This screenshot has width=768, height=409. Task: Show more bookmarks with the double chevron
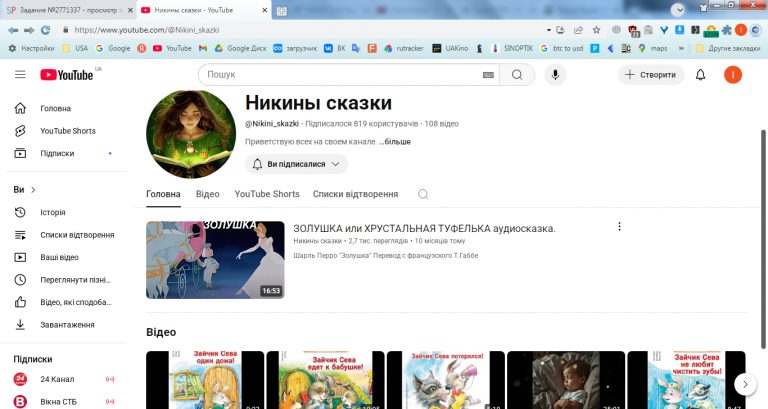point(681,48)
